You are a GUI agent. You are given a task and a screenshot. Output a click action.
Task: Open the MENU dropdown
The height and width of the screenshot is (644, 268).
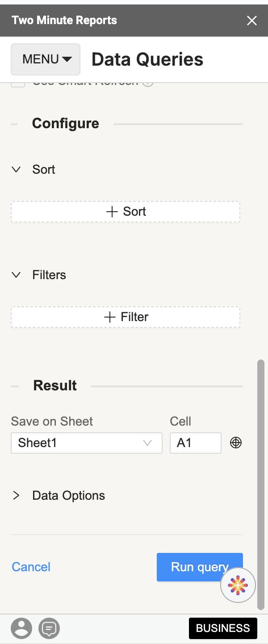(x=46, y=59)
